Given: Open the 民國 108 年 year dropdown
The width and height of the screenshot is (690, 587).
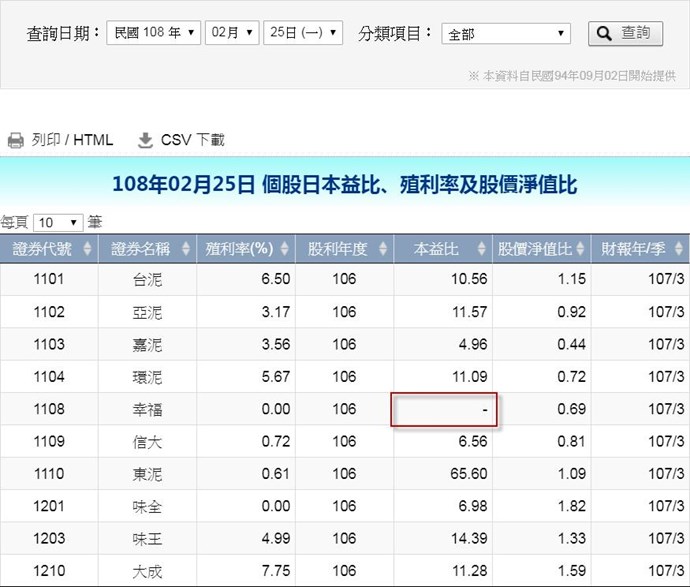Looking at the screenshot, I should click(153, 33).
